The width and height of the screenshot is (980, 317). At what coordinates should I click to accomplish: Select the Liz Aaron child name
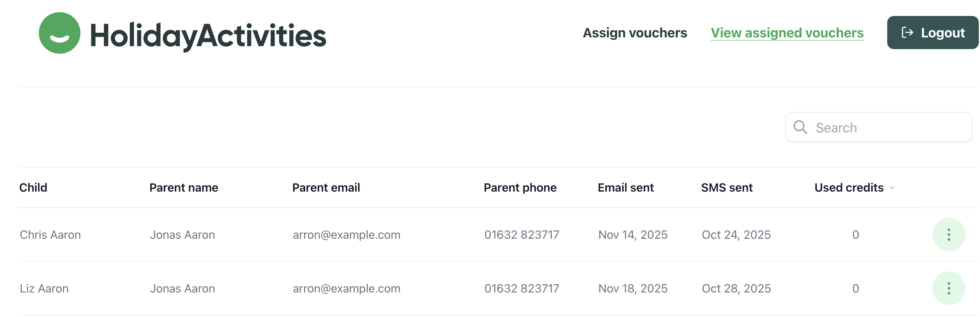coord(44,289)
